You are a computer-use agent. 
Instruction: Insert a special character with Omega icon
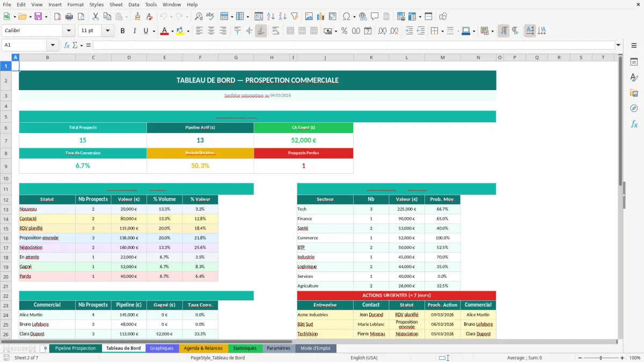[346, 17]
